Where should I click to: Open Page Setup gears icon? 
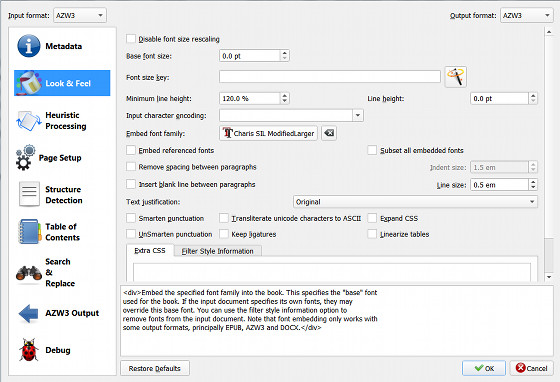click(25, 157)
